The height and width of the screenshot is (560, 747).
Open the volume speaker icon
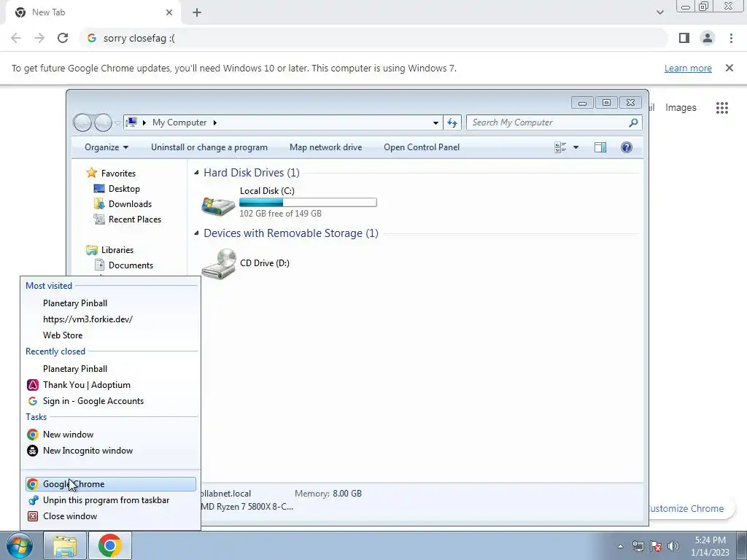pyautogui.click(x=673, y=546)
